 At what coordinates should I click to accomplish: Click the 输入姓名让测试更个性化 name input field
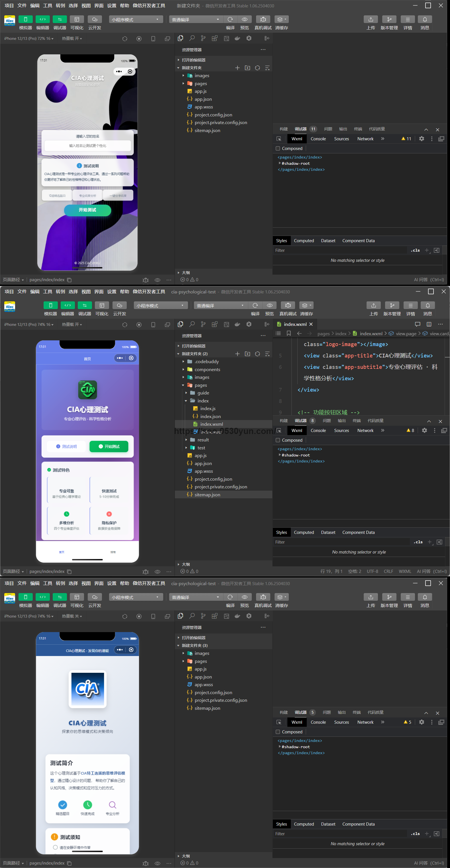tap(87, 146)
